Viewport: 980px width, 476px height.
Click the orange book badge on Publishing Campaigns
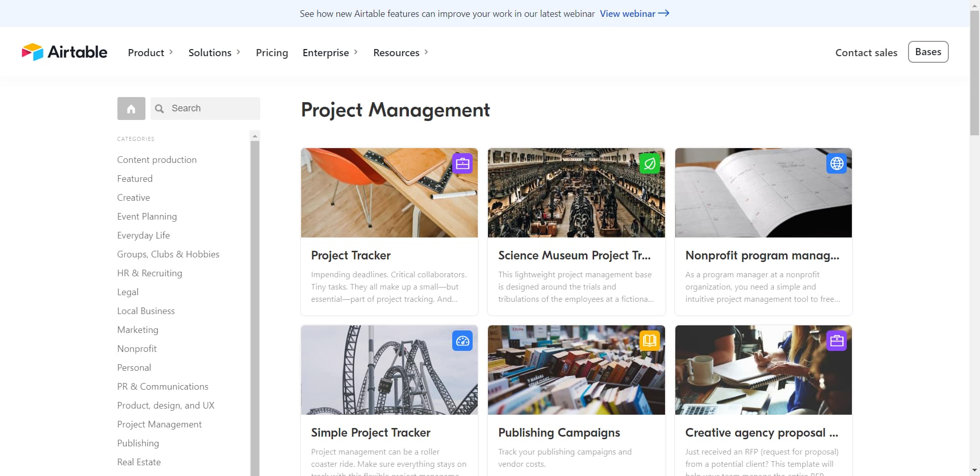(649, 341)
